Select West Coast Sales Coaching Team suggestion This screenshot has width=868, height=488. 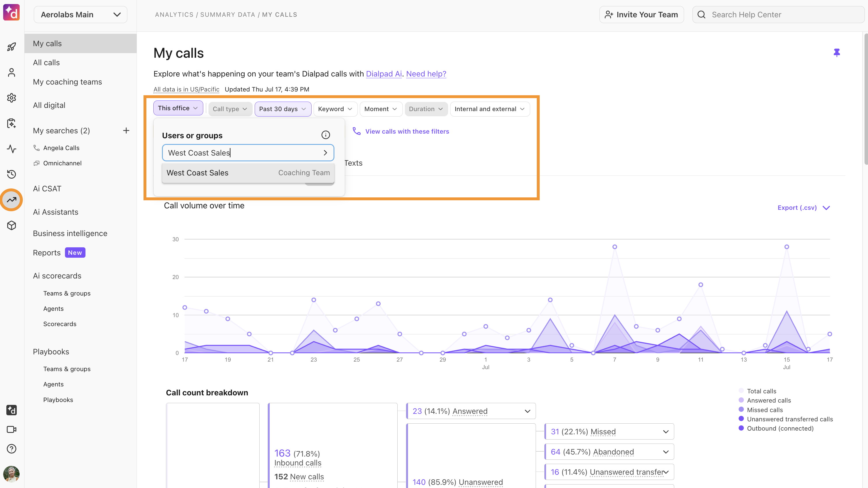(248, 173)
